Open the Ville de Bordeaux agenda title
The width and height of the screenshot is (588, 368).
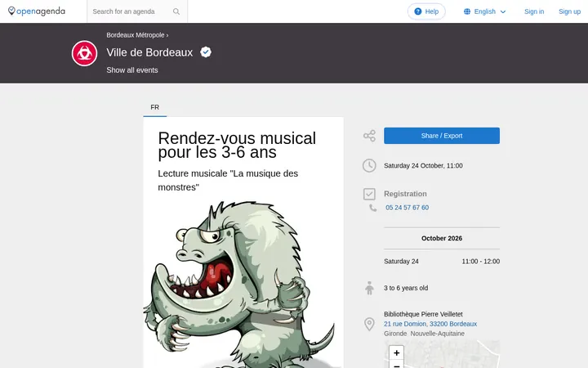(149, 52)
